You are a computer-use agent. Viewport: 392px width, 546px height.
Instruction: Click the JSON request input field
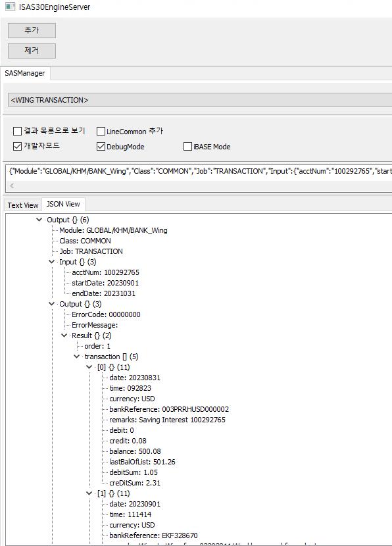199,171
